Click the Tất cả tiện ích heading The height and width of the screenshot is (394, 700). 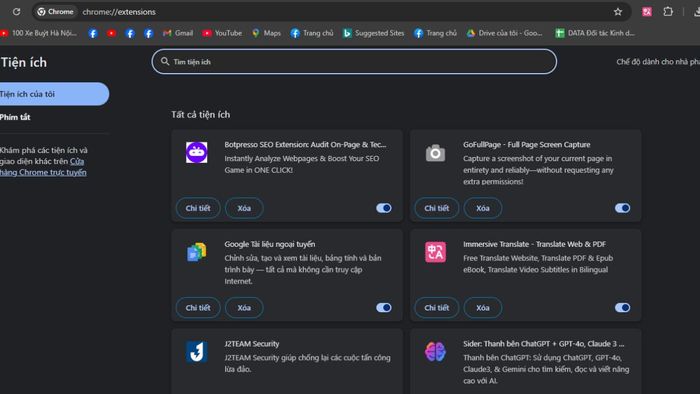coord(200,115)
